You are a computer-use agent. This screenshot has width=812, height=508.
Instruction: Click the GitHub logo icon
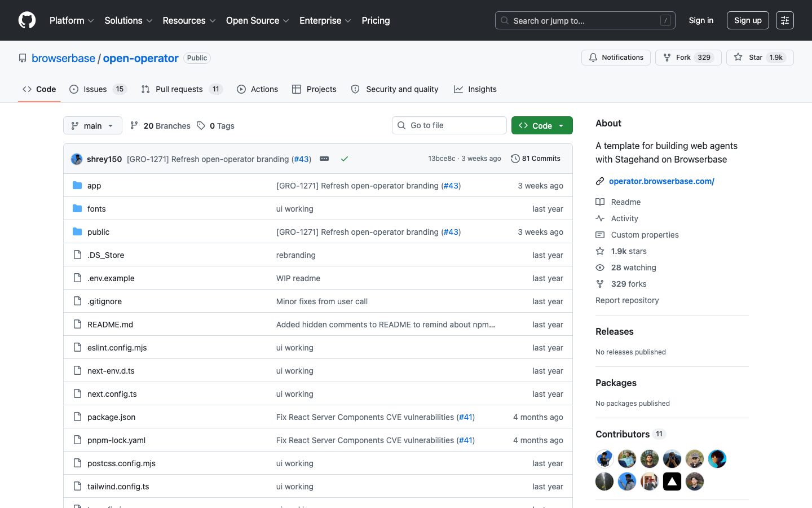click(27, 20)
